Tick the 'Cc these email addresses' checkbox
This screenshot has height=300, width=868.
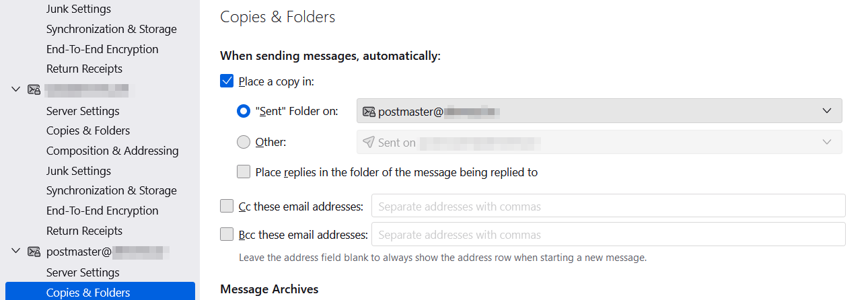coord(227,206)
